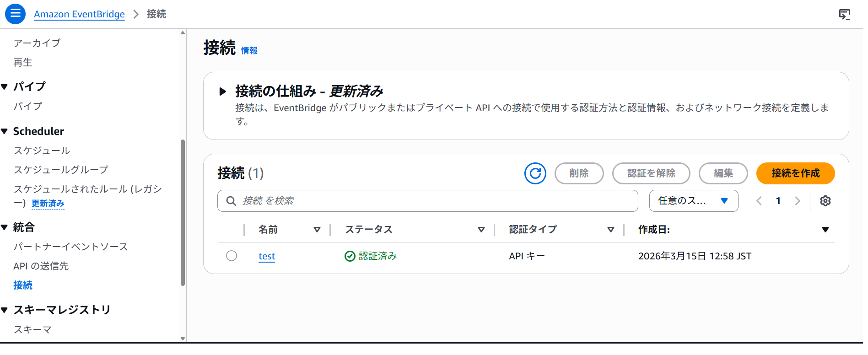Collapse the Scheduler sidebar section
The width and height of the screenshot is (868, 355).
click(x=5, y=131)
